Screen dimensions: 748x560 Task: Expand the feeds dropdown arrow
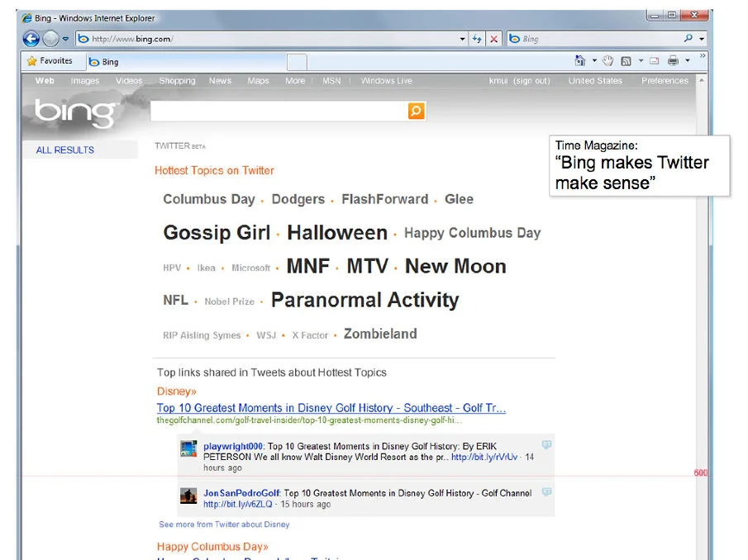coord(641,60)
